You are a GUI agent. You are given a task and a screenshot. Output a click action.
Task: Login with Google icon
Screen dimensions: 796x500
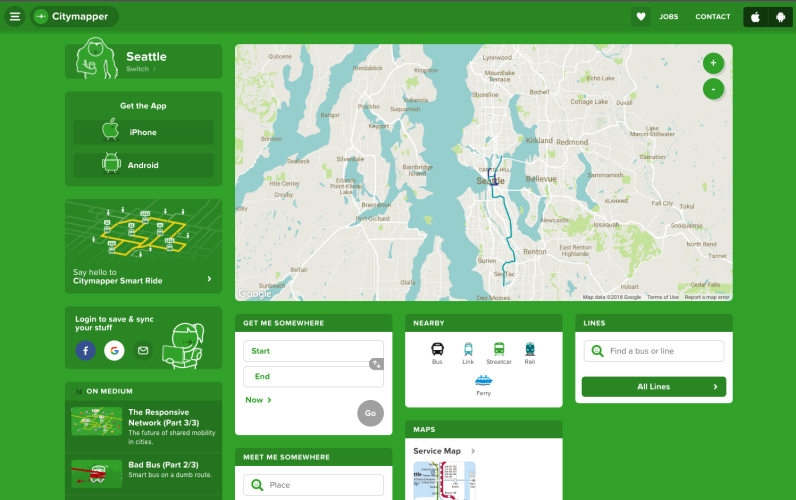(114, 350)
